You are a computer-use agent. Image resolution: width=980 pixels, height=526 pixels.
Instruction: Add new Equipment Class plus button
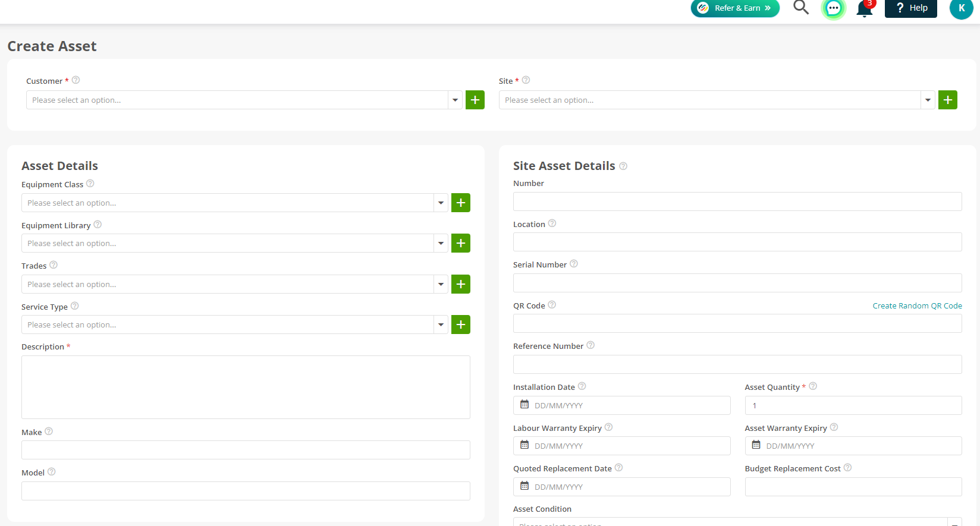tap(461, 203)
